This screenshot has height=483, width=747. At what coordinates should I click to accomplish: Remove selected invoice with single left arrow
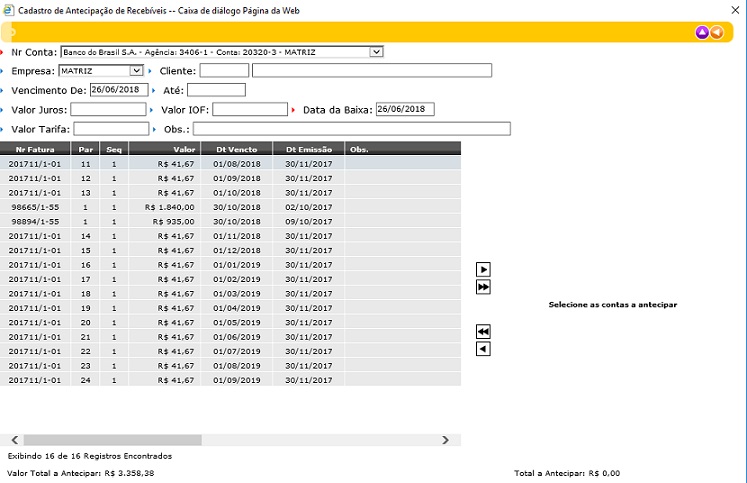(x=484, y=349)
